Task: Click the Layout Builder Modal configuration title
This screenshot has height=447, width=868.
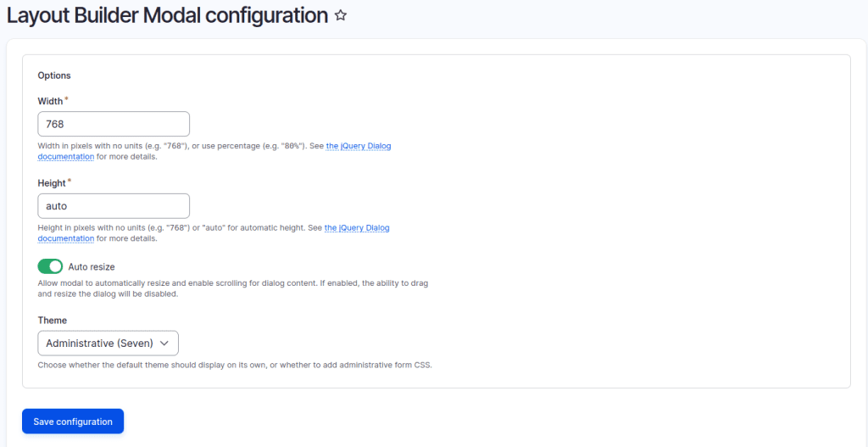Action: (167, 15)
